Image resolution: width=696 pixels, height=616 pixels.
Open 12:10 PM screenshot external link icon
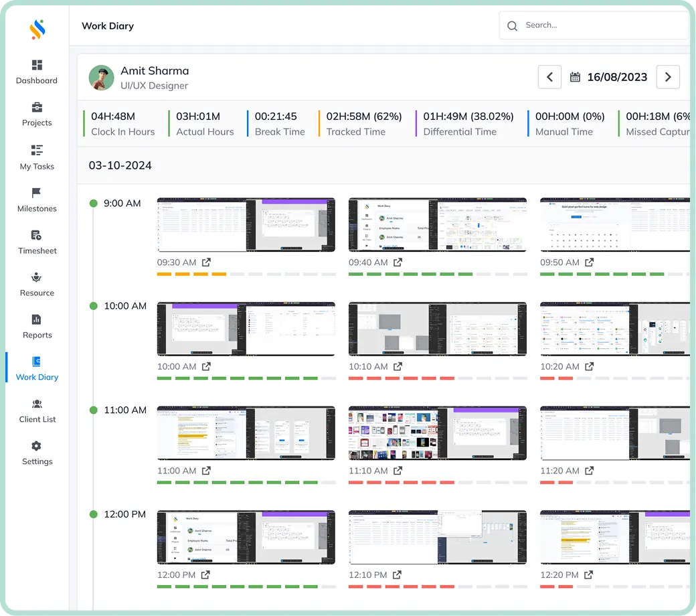(398, 574)
